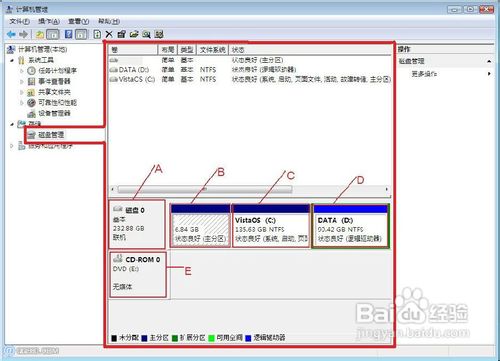Viewport: 500px width, 361px height.
Task: Select the DATA (D:) NTFS partition block
Action: point(351,226)
